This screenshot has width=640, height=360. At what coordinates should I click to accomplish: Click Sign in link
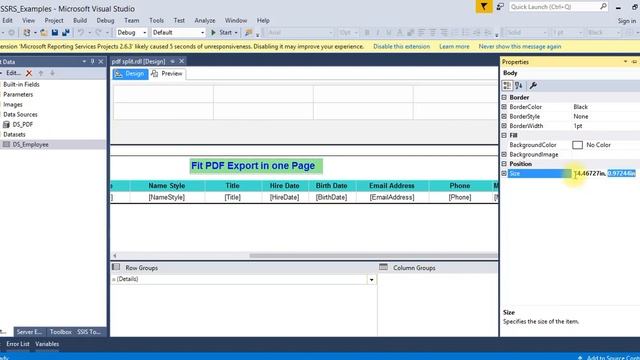[x=627, y=21]
